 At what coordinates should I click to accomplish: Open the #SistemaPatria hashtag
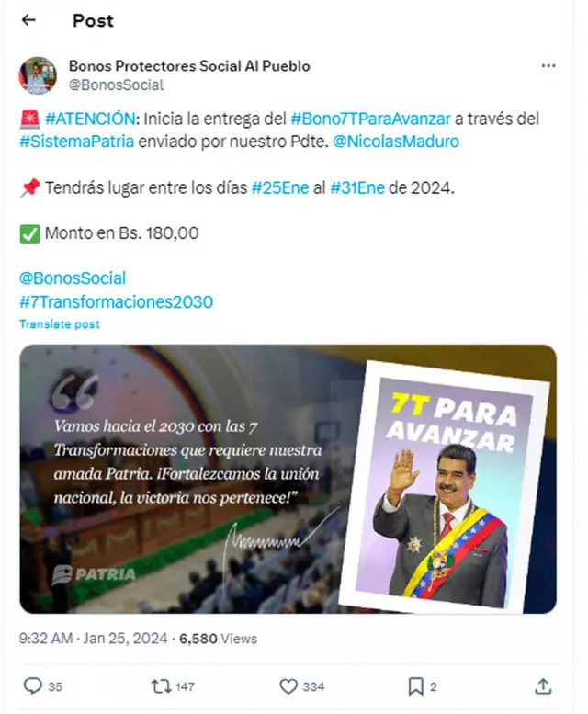[x=77, y=142]
